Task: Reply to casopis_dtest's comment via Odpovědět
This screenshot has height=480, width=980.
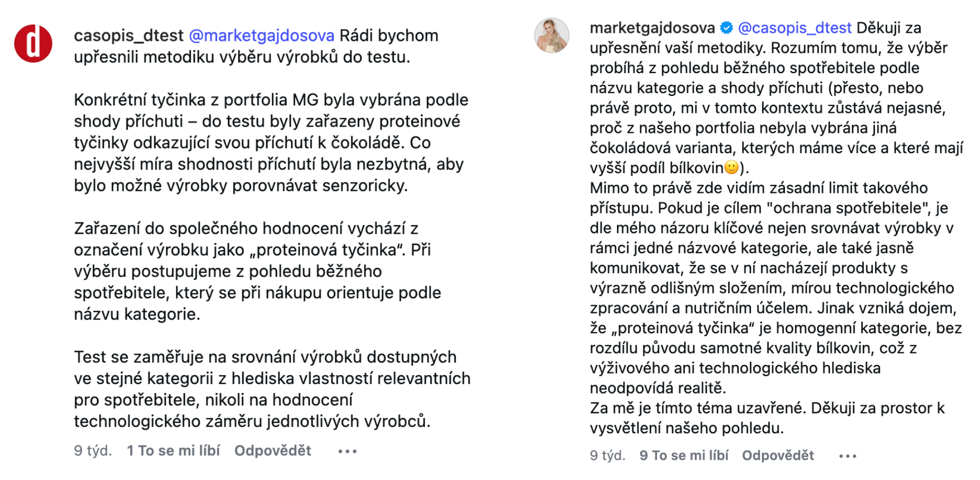Action: pyautogui.click(x=272, y=451)
